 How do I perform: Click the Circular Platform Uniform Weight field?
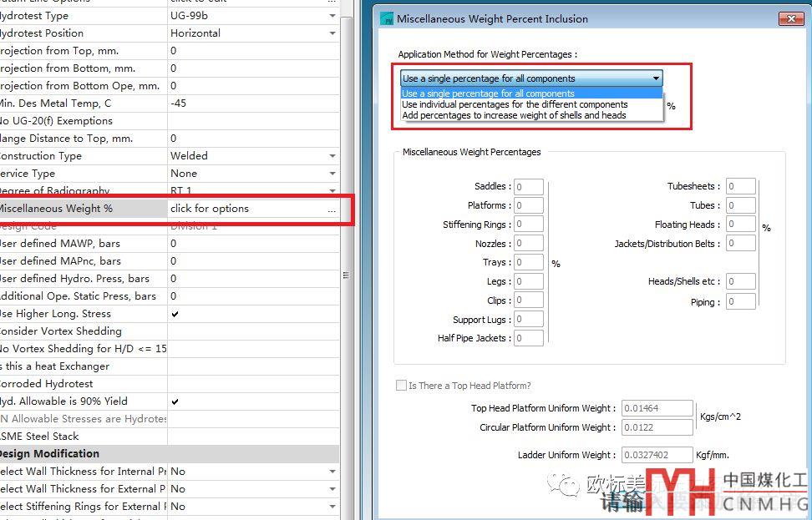[x=657, y=427]
